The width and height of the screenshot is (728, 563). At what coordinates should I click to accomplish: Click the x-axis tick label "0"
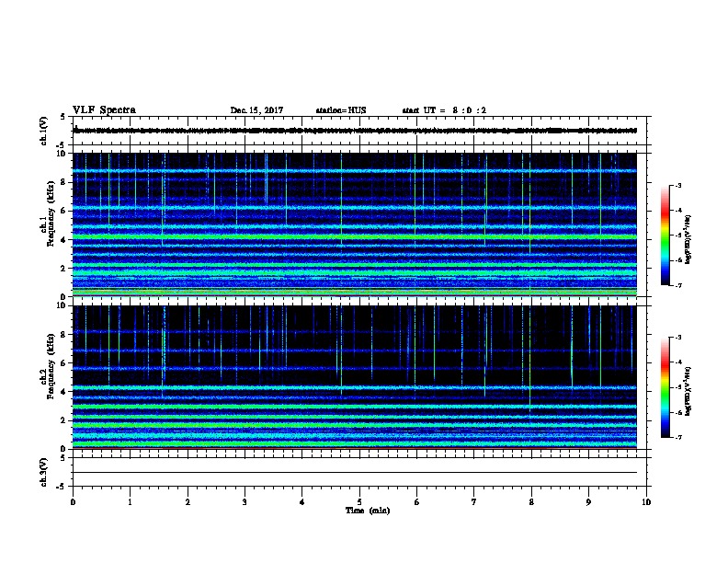click(x=73, y=502)
